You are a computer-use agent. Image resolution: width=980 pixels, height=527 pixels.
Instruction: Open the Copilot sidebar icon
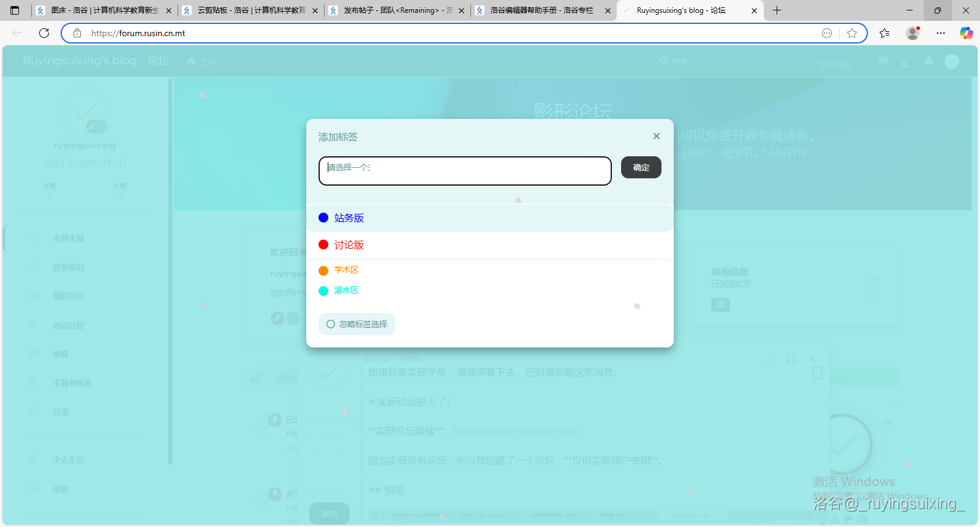pyautogui.click(x=966, y=33)
